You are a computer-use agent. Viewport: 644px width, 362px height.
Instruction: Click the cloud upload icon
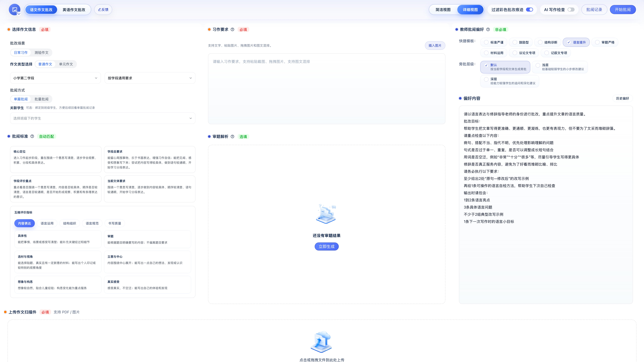[321, 342]
